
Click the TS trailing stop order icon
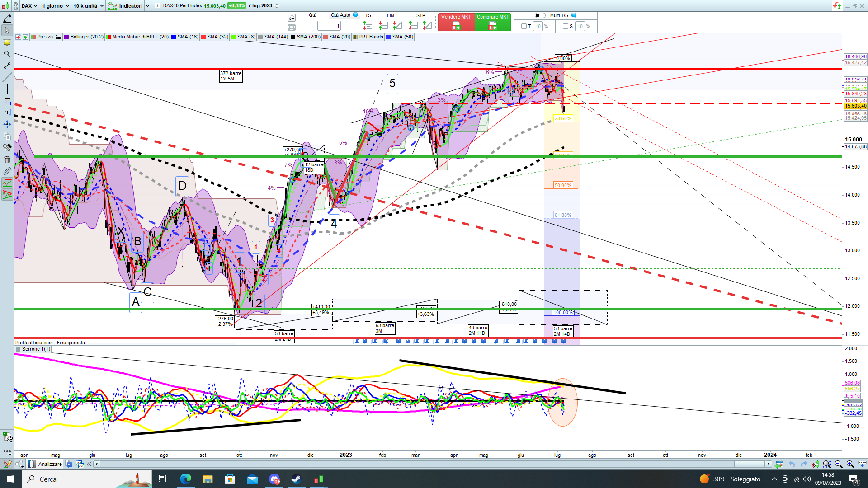368,25
